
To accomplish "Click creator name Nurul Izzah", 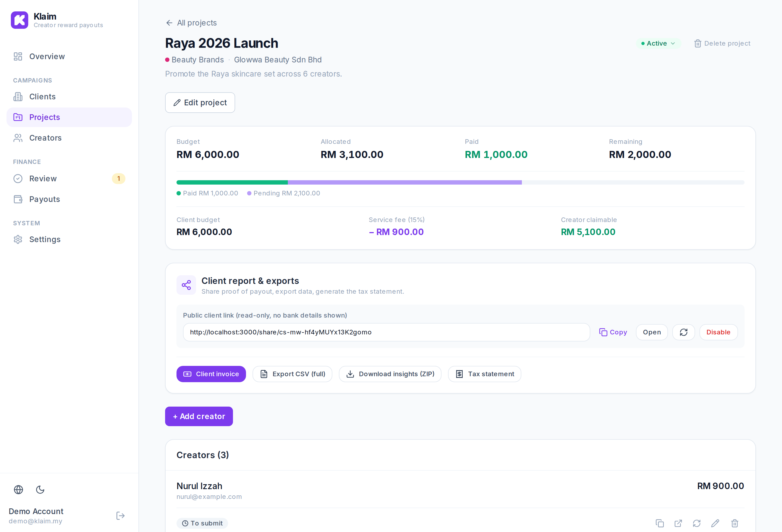I will (x=199, y=486).
